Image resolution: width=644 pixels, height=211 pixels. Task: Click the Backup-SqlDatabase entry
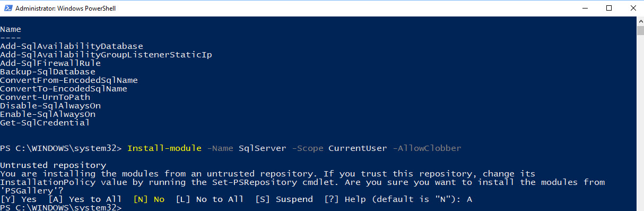[48, 72]
